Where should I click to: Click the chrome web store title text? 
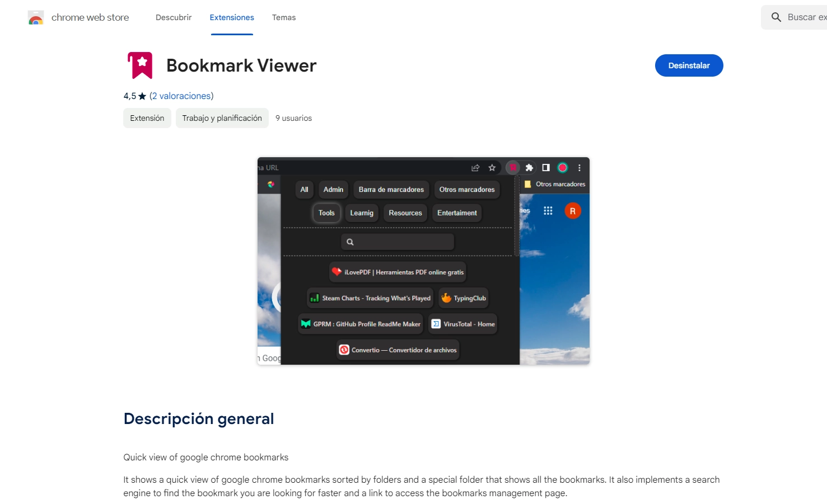(90, 17)
